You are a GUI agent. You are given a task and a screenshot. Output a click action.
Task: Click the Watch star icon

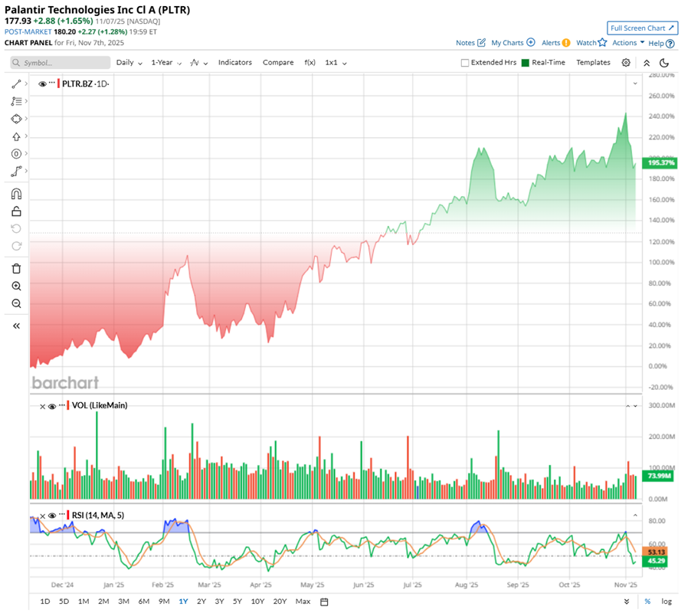(x=602, y=42)
